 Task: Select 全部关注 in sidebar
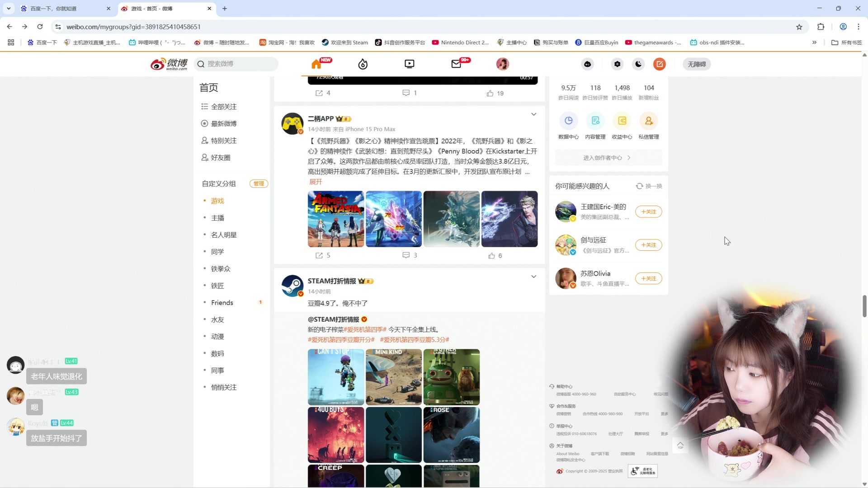pos(224,107)
